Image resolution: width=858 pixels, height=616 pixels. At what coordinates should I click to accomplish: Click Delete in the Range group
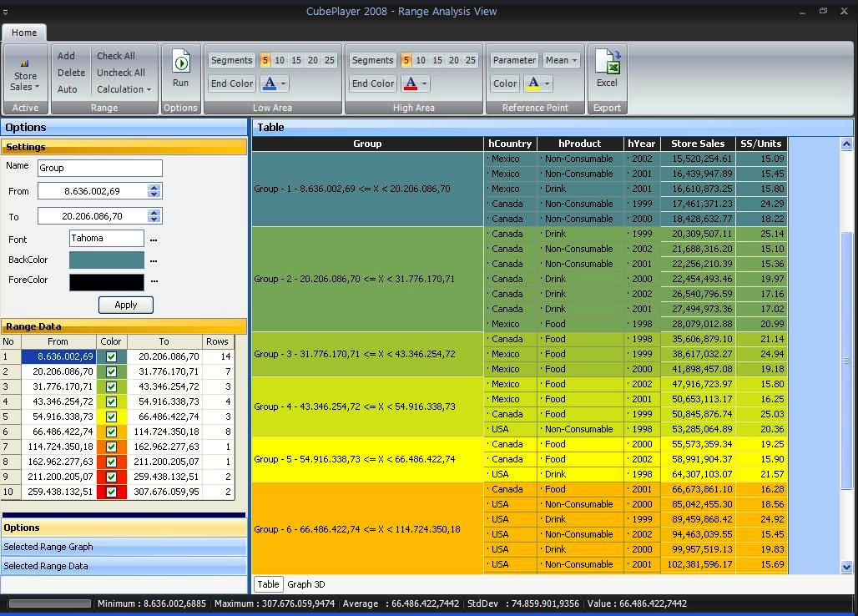click(71, 73)
